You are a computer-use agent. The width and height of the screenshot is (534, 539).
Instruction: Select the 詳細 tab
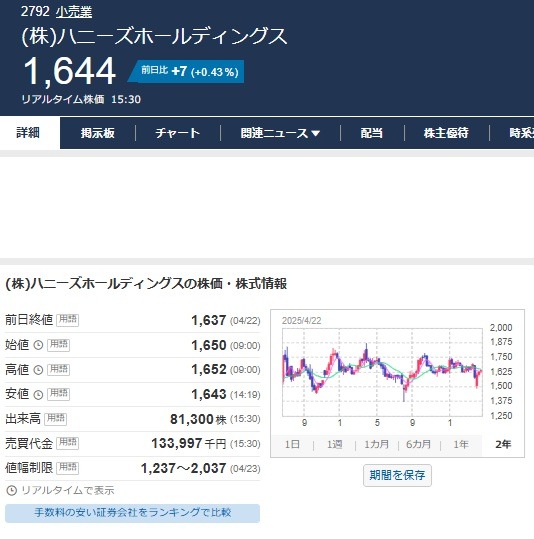tap(28, 133)
